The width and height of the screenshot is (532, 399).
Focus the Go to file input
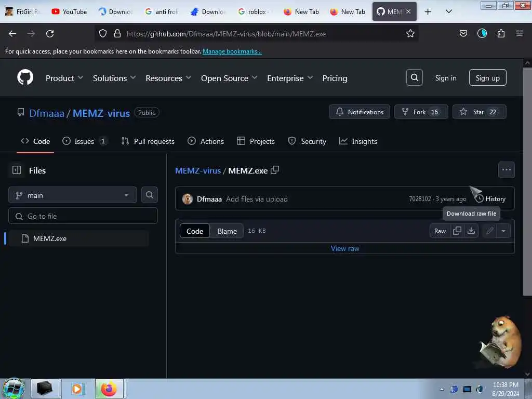coord(83,216)
